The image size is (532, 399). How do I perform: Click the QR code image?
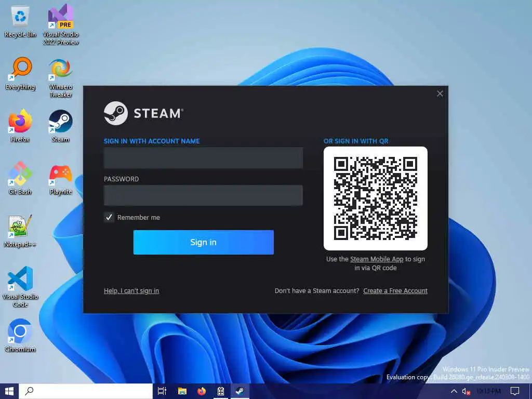[376, 198]
